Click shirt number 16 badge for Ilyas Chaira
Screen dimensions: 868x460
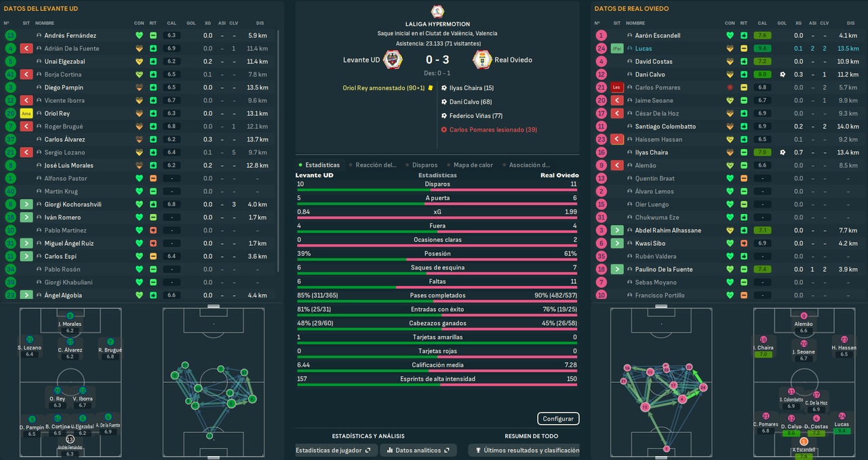(601, 152)
